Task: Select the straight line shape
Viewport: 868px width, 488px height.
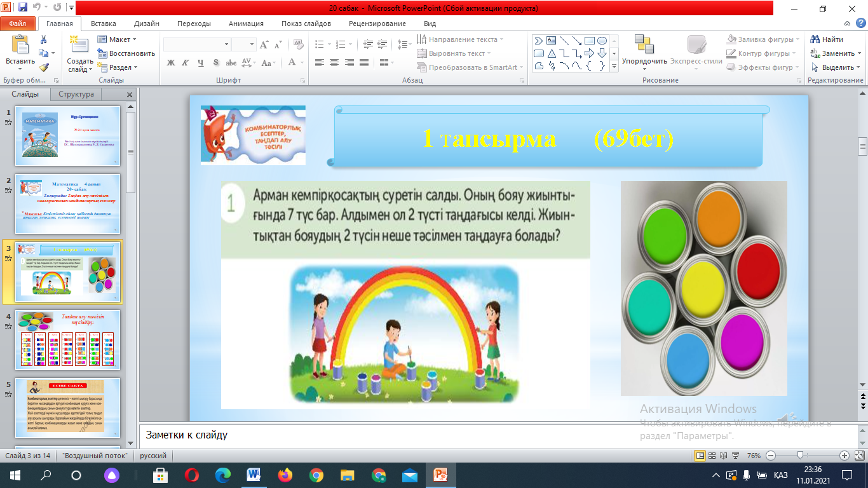Action: [564, 41]
